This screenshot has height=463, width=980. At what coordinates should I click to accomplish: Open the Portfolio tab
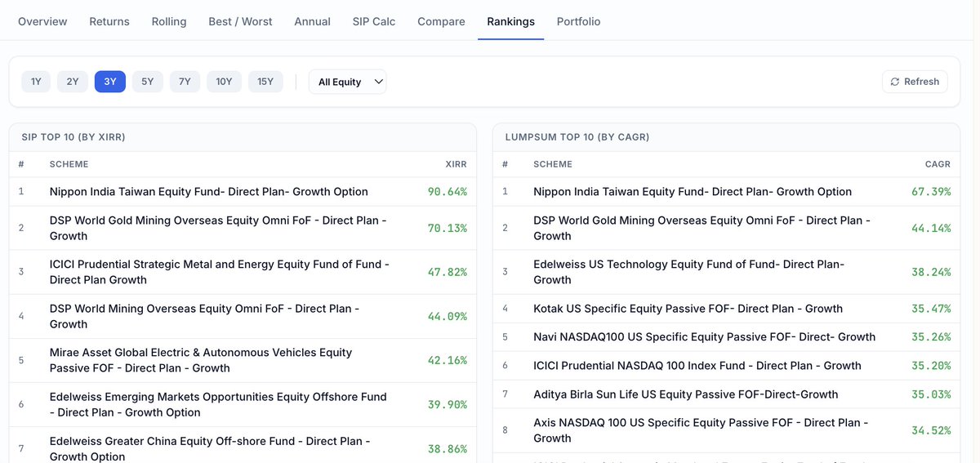click(x=578, y=21)
